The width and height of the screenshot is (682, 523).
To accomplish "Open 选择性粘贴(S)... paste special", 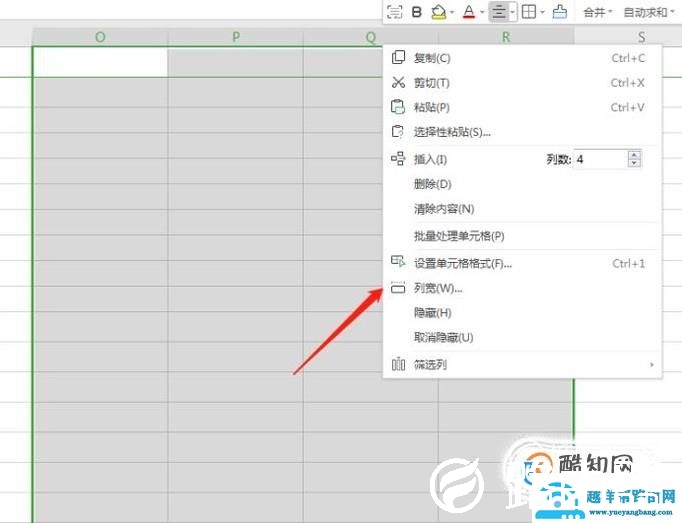I will (522, 132).
